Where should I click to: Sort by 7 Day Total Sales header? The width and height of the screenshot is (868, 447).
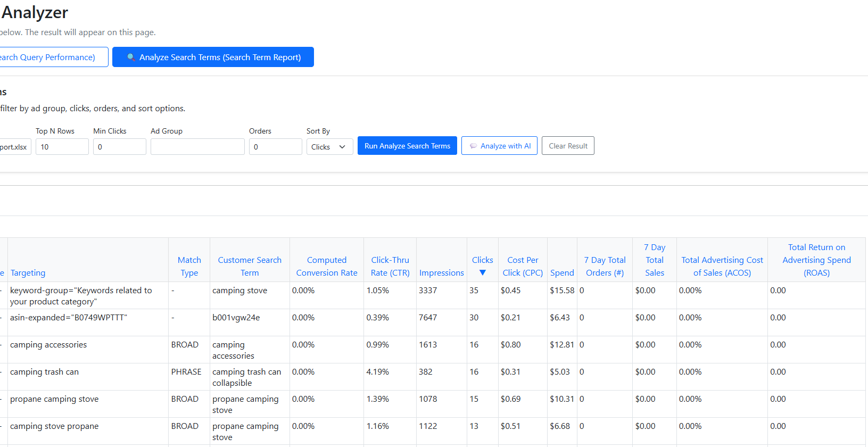[x=655, y=260]
